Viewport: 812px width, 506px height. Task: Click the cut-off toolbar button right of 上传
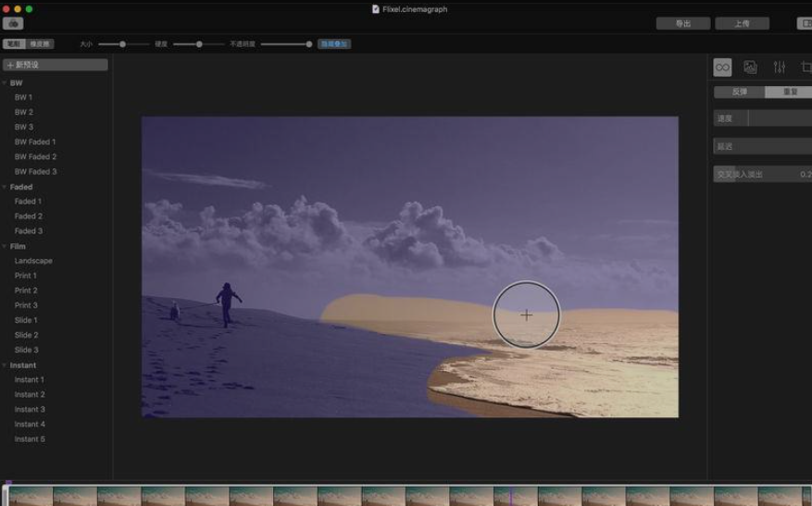click(805, 23)
